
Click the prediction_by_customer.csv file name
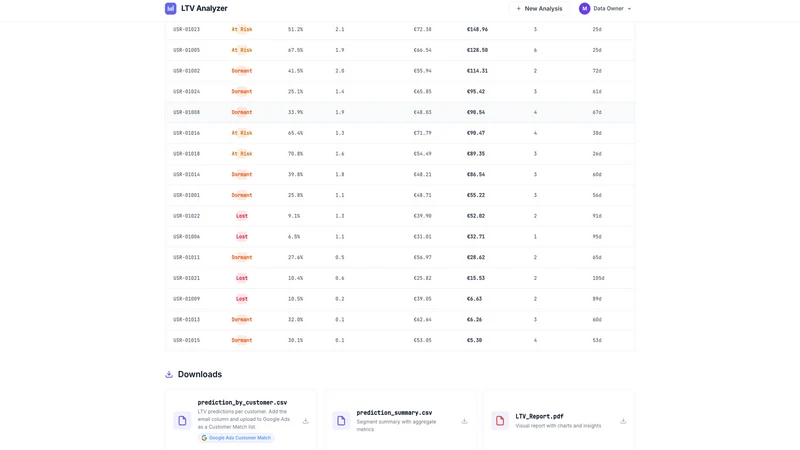242,403
